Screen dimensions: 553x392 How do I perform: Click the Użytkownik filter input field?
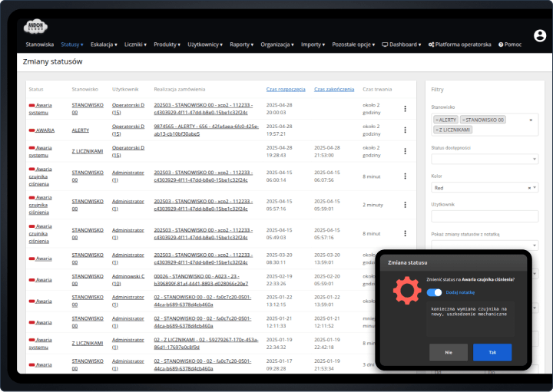(x=485, y=216)
